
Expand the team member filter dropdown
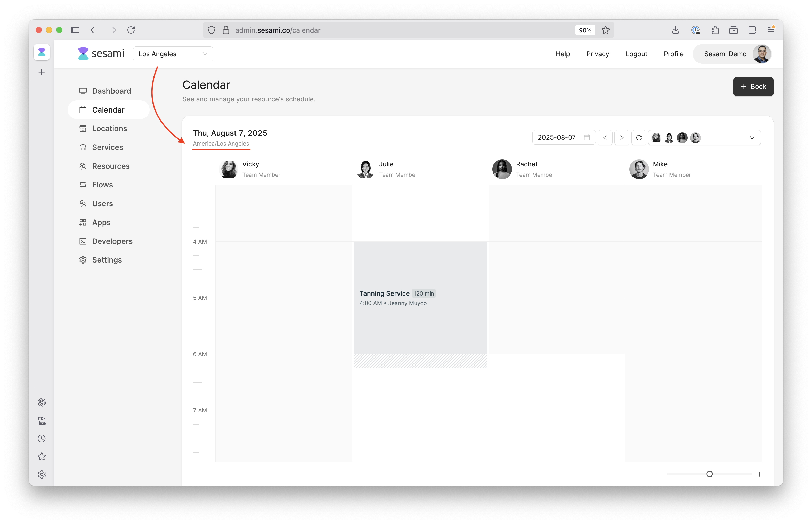pyautogui.click(x=752, y=138)
